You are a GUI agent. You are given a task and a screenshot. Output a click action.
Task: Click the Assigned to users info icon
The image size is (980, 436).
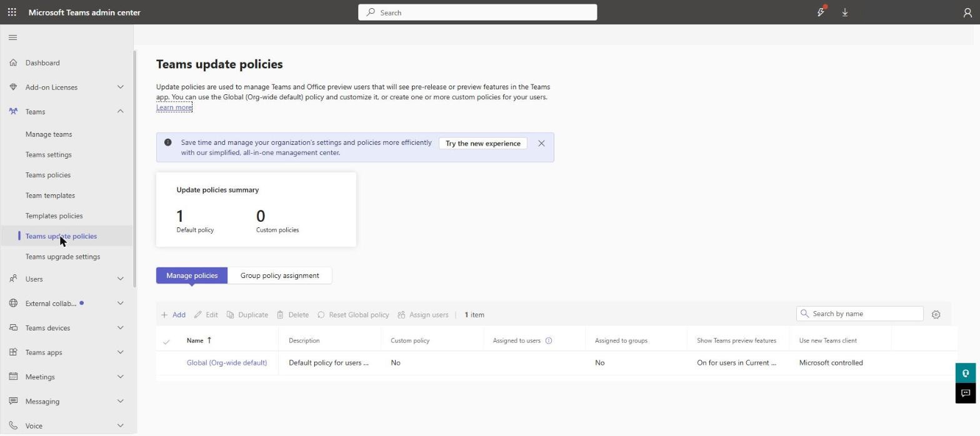click(x=549, y=341)
